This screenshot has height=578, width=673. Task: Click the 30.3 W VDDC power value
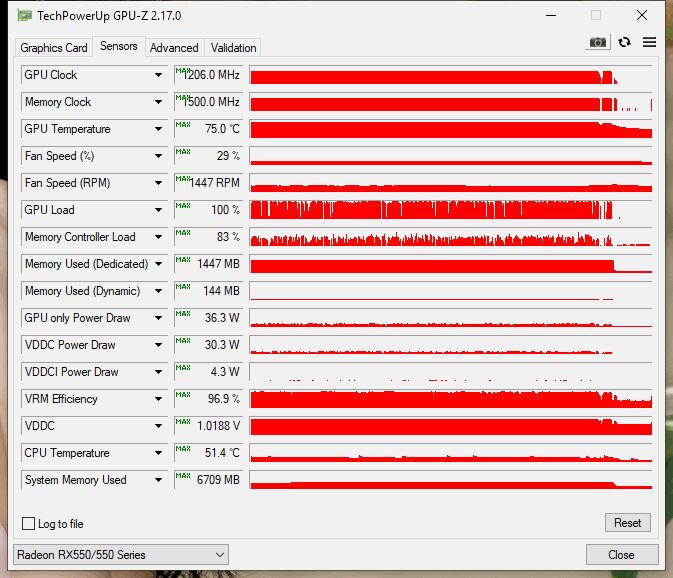[x=209, y=345]
